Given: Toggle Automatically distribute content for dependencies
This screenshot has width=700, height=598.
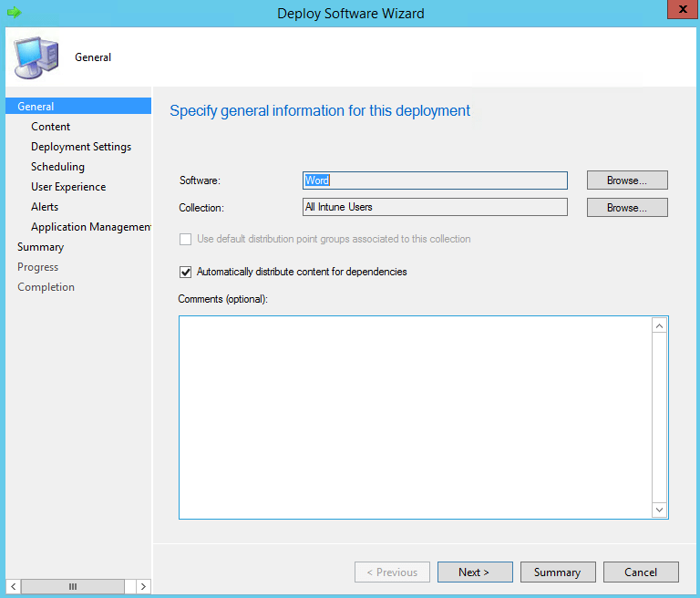Looking at the screenshot, I should click(x=185, y=272).
